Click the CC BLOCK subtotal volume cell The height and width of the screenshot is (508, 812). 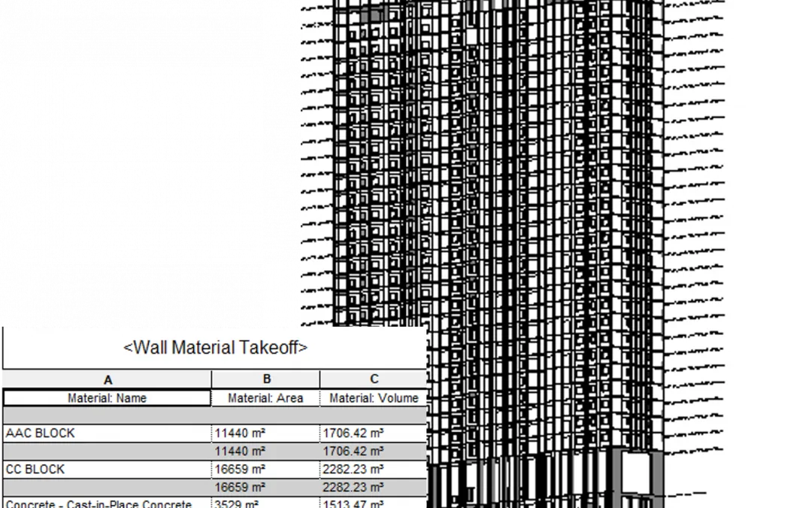374,488
